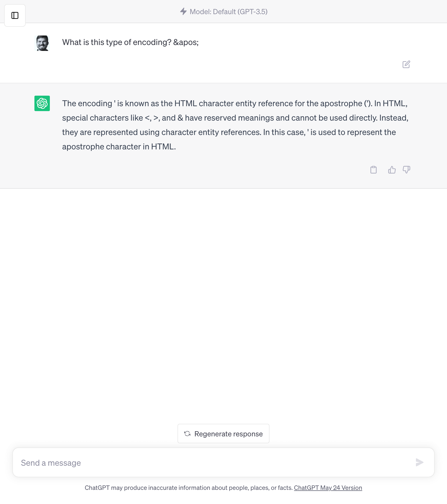Screen dimensions: 447x504
Task: Give the response a thumbs down
Action: (x=406, y=170)
